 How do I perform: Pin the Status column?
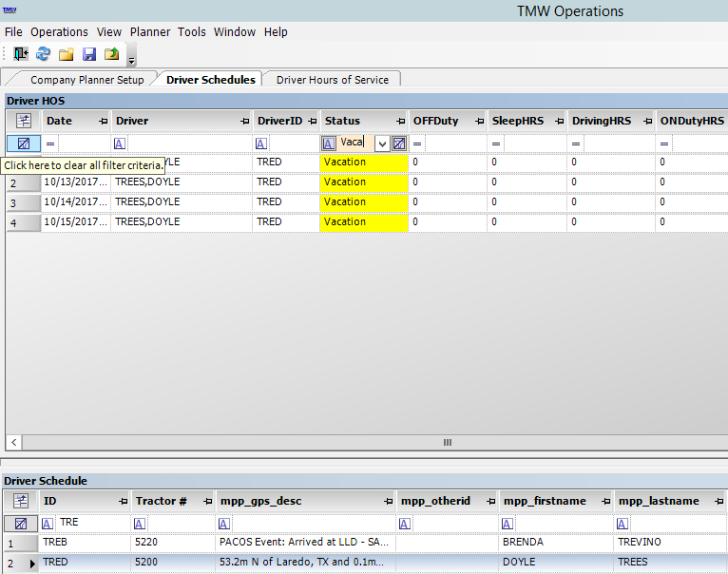pos(401,122)
